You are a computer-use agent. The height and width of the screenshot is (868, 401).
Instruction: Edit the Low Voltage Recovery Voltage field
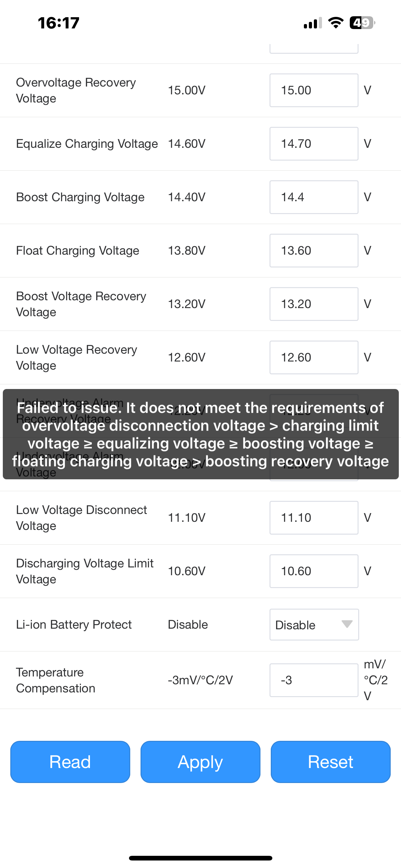[314, 357]
